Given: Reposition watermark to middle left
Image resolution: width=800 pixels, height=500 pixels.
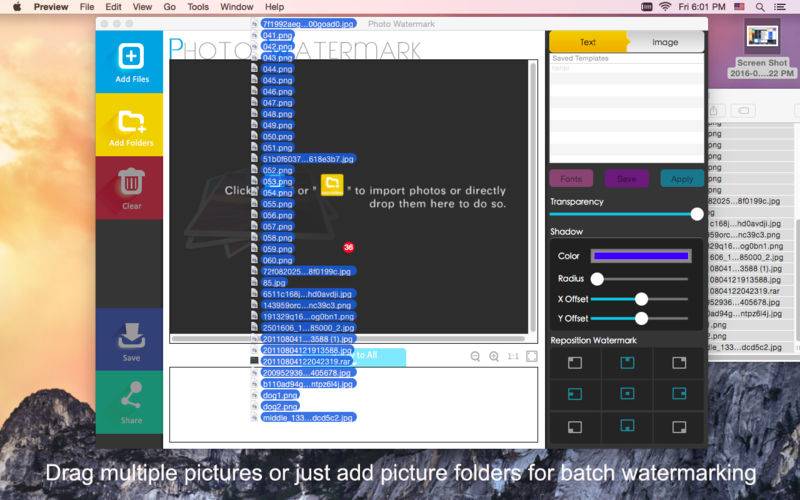Looking at the screenshot, I should click(575, 394).
